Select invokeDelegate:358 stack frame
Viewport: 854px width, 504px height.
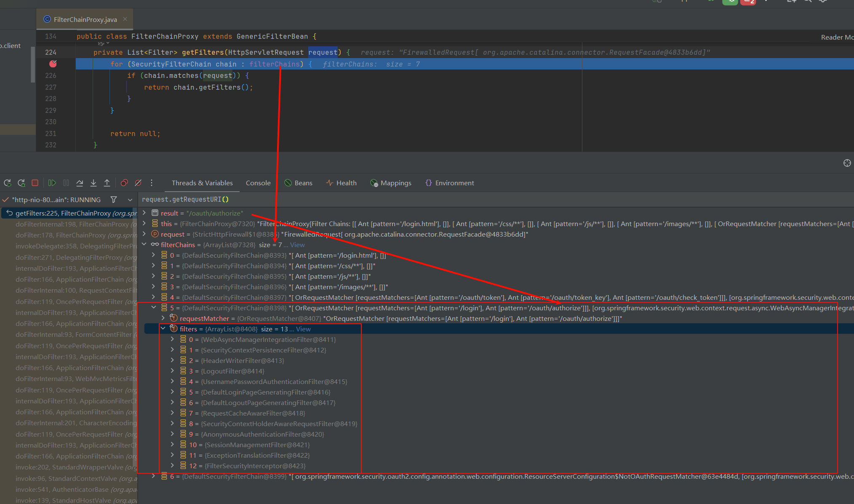[69, 246]
